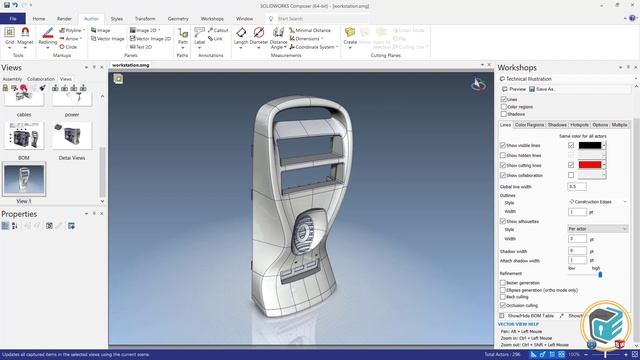640x360 pixels.
Task: Click the Save As button
Action: pyautogui.click(x=543, y=89)
